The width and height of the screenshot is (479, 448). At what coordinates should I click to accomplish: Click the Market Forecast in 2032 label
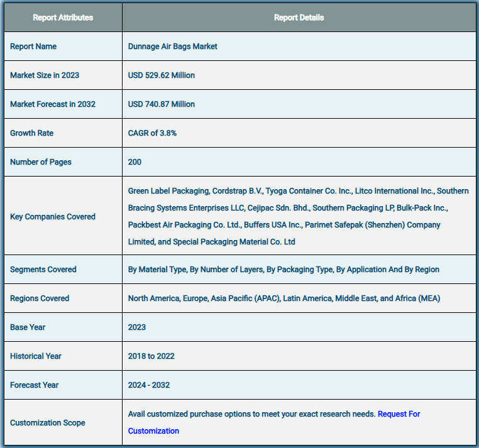53,104
